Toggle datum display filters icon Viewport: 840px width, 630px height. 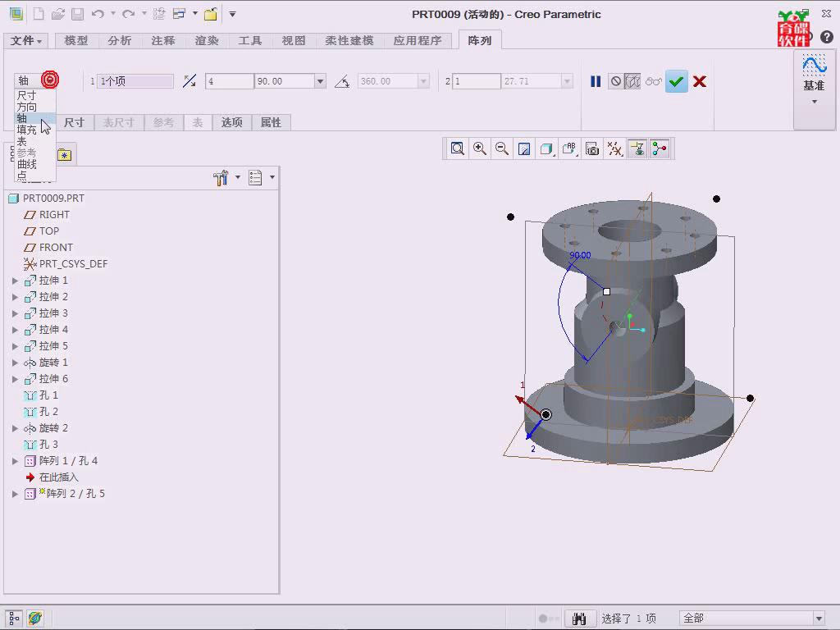click(x=614, y=148)
